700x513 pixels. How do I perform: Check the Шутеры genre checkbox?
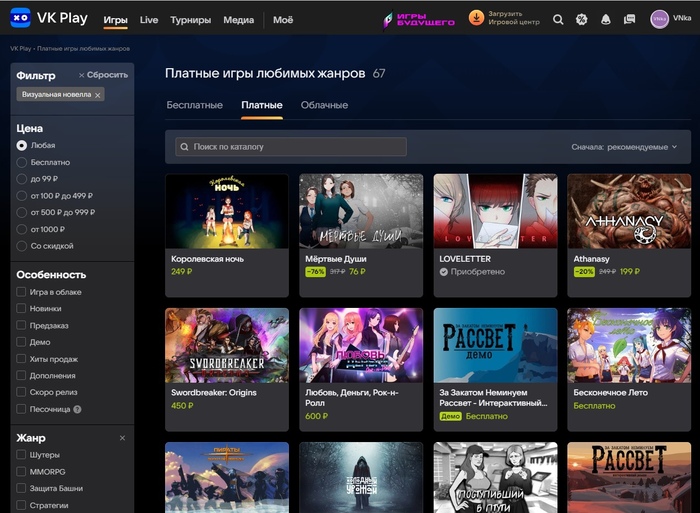[21, 455]
